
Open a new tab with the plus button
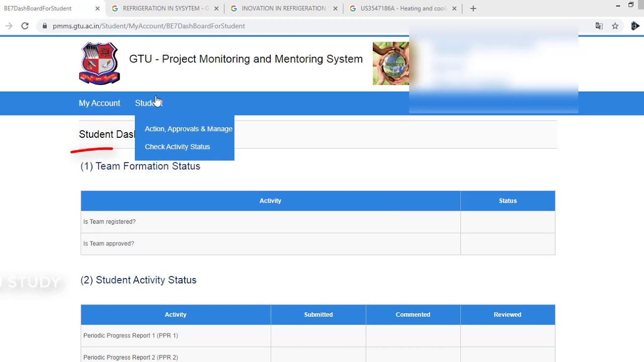[x=473, y=9]
